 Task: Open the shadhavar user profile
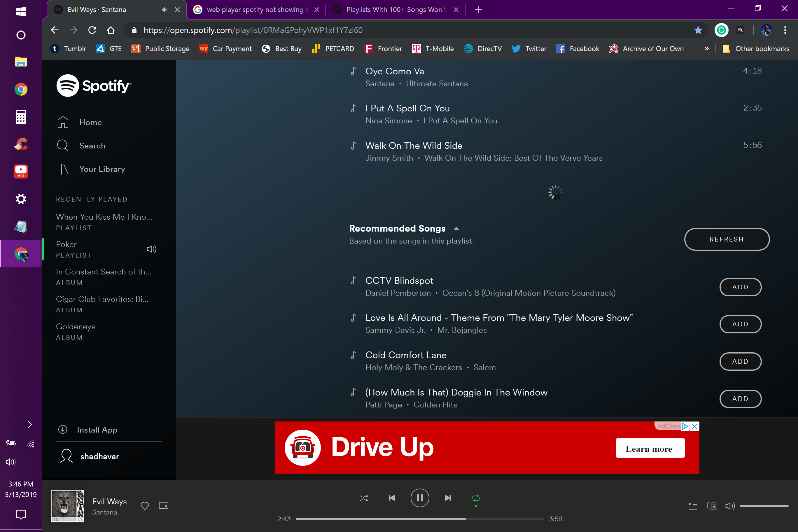point(90,456)
